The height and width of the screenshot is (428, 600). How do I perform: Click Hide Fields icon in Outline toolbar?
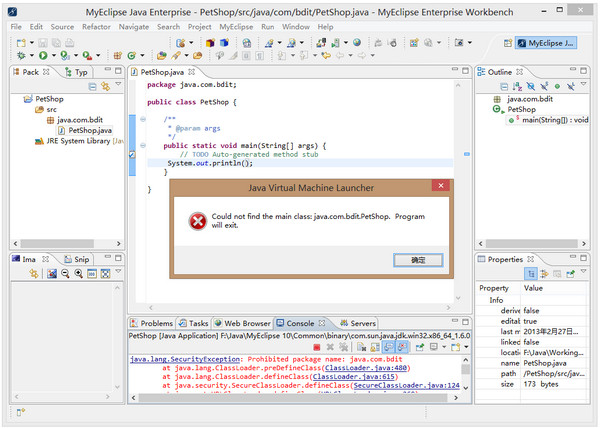click(x=530, y=87)
